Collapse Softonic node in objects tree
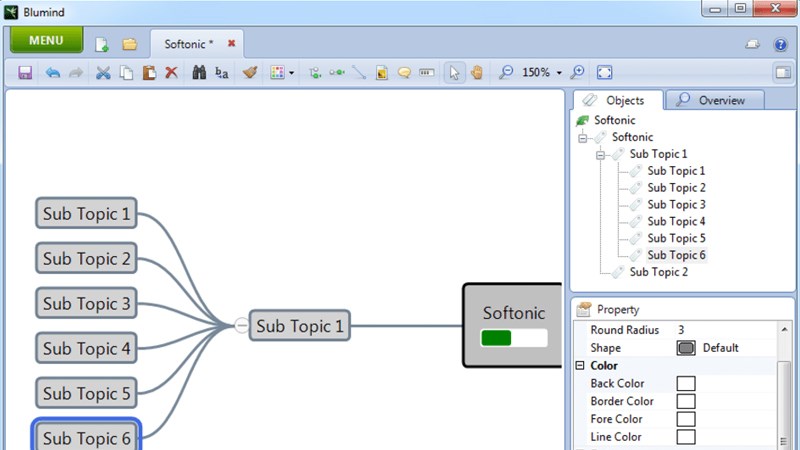The width and height of the screenshot is (800, 450). (583, 138)
